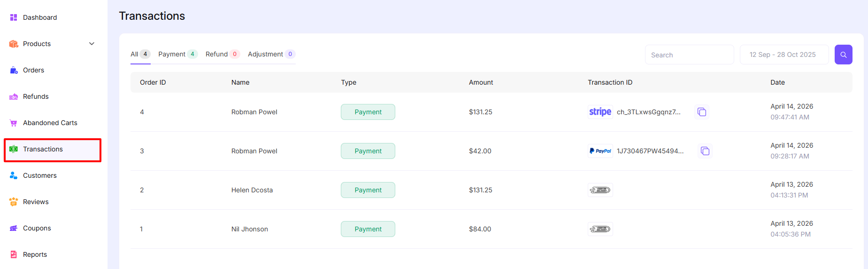Image resolution: width=868 pixels, height=269 pixels.
Task: Click Nil Jhonson's cash on delivery icon
Action: 600,229
